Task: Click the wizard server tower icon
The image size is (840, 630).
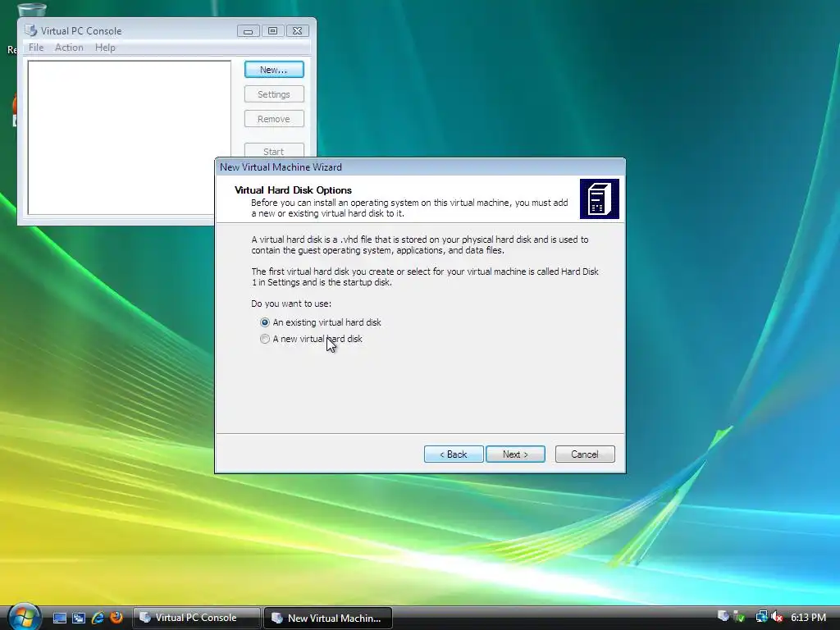Action: click(600, 199)
